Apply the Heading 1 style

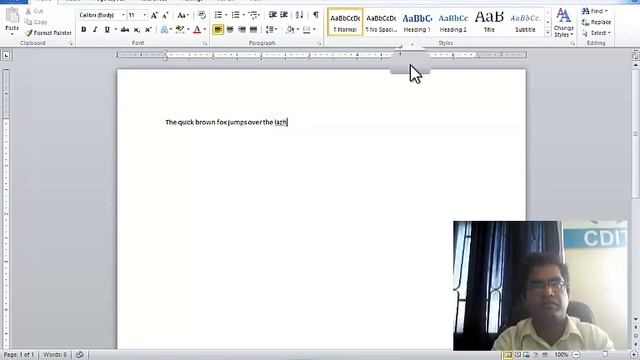click(x=417, y=22)
